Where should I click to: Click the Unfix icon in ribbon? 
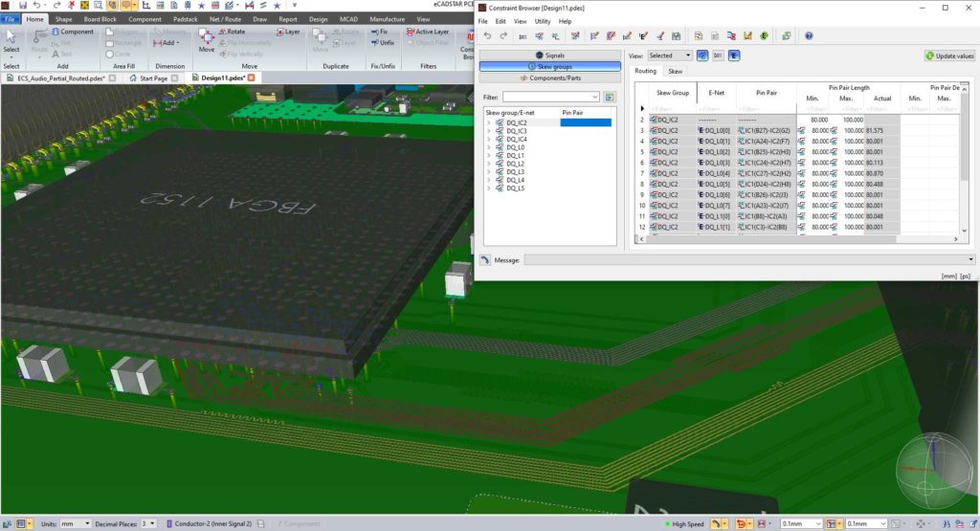[x=381, y=43]
